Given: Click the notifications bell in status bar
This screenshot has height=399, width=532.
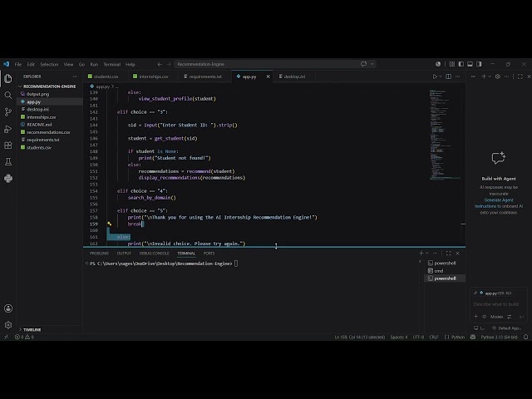Looking at the screenshot, I should (525, 337).
